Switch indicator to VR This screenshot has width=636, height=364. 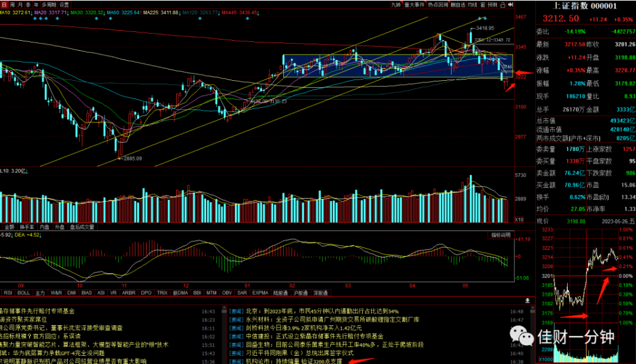(x=113, y=293)
